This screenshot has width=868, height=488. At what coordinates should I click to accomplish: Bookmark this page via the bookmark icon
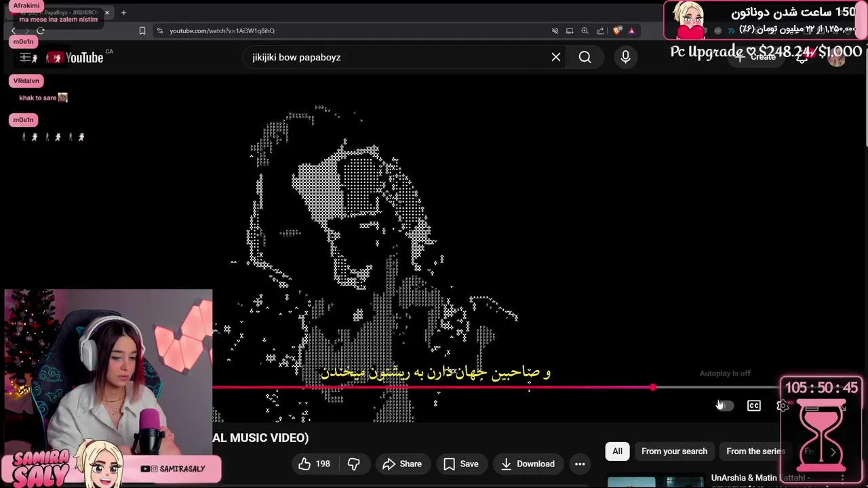click(142, 30)
